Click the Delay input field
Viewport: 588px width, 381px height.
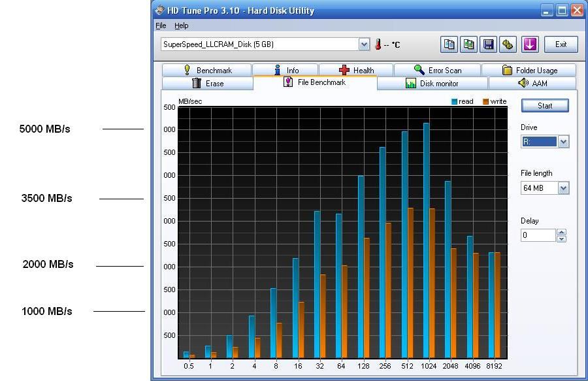[x=538, y=235]
